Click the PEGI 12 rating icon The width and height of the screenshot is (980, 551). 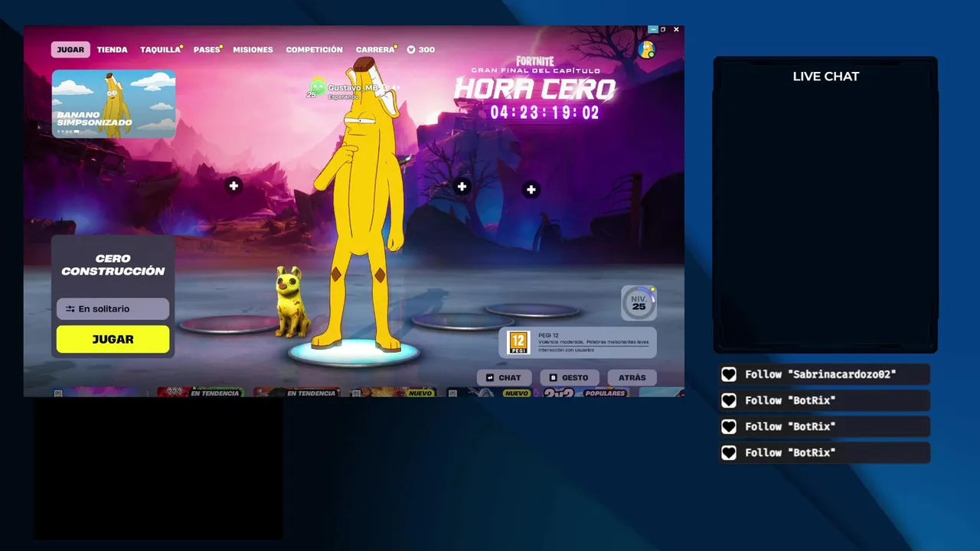click(518, 342)
